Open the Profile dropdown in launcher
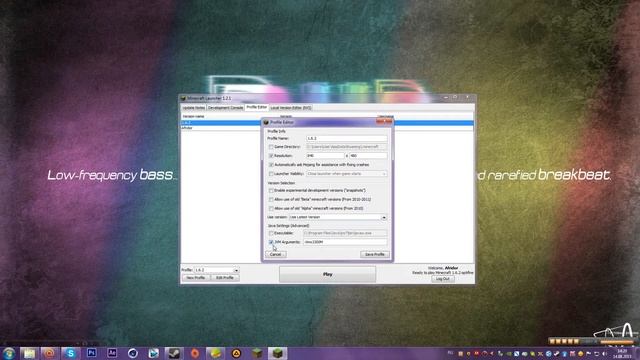The width and height of the screenshot is (640, 360). click(216, 270)
